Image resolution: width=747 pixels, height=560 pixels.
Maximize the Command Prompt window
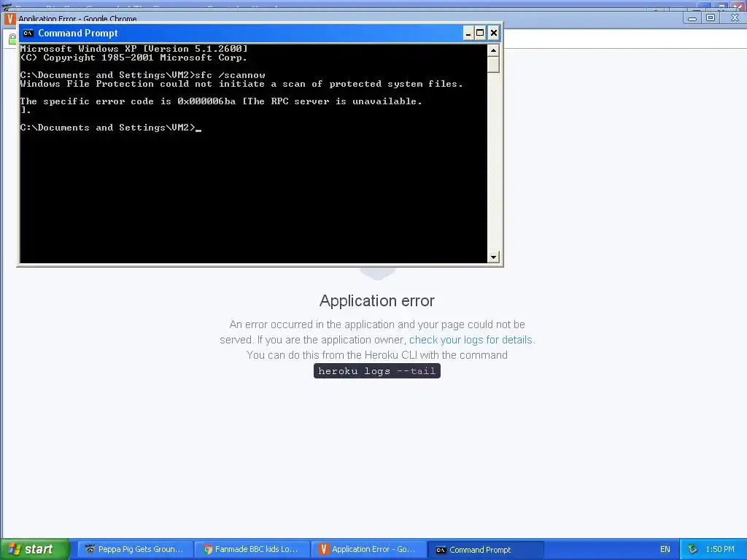pyautogui.click(x=480, y=33)
